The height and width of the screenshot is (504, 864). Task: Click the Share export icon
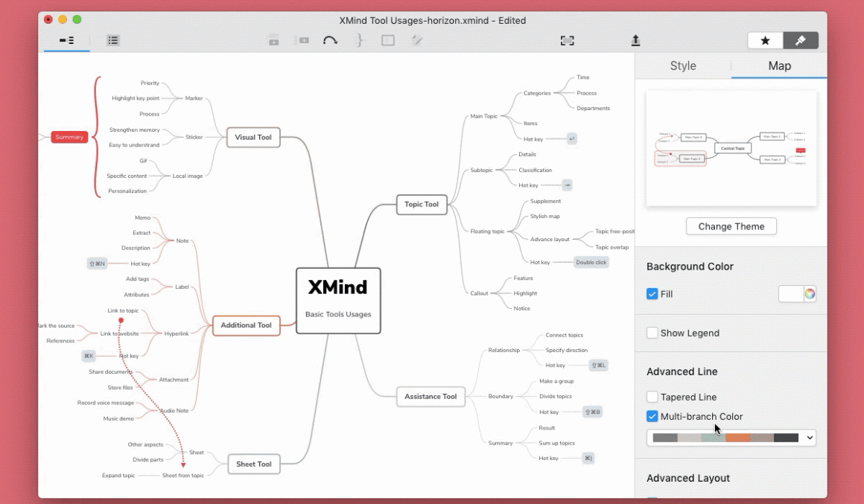click(x=635, y=40)
